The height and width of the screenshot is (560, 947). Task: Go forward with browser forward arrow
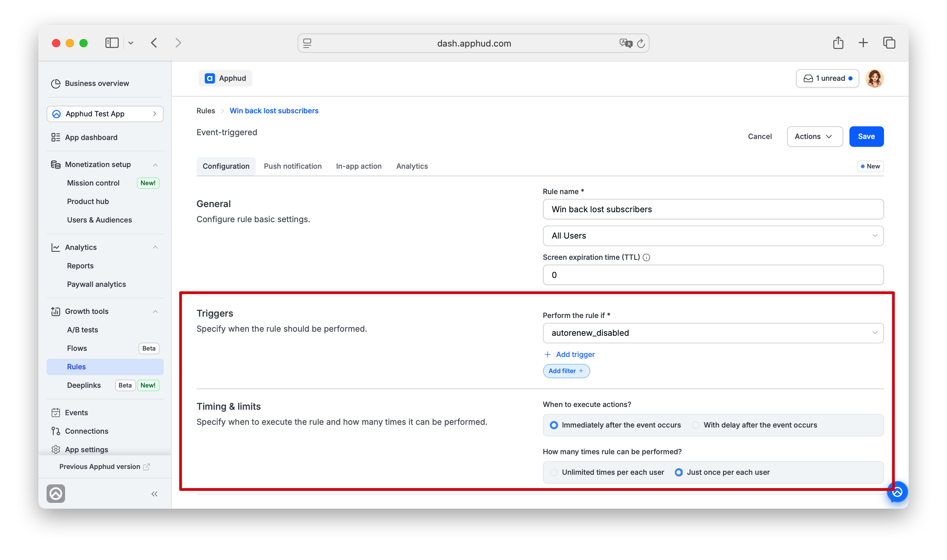point(178,43)
